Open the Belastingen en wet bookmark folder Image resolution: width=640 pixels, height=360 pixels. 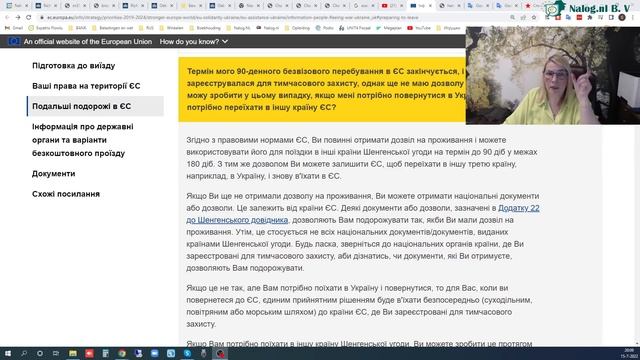(x=113, y=28)
